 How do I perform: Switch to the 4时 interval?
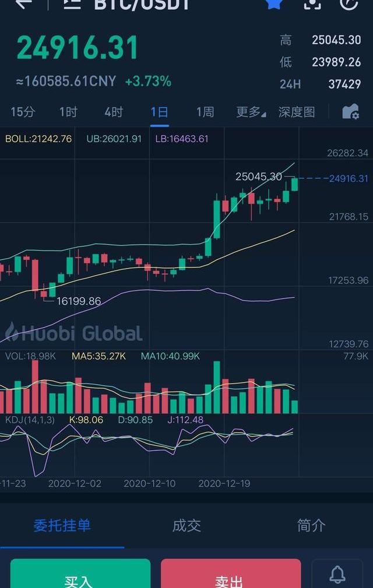point(114,112)
